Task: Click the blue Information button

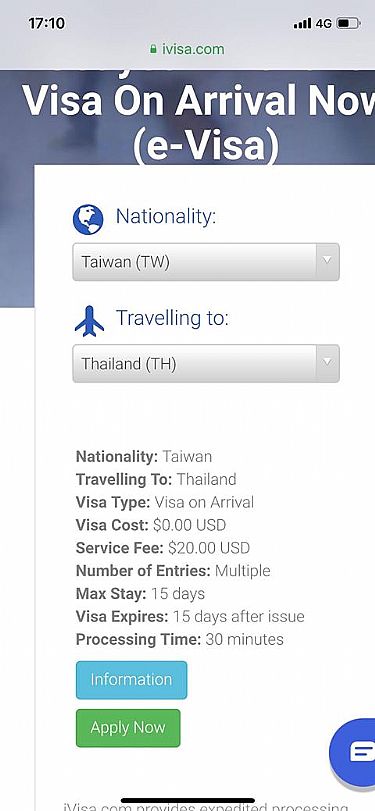Action: point(131,680)
